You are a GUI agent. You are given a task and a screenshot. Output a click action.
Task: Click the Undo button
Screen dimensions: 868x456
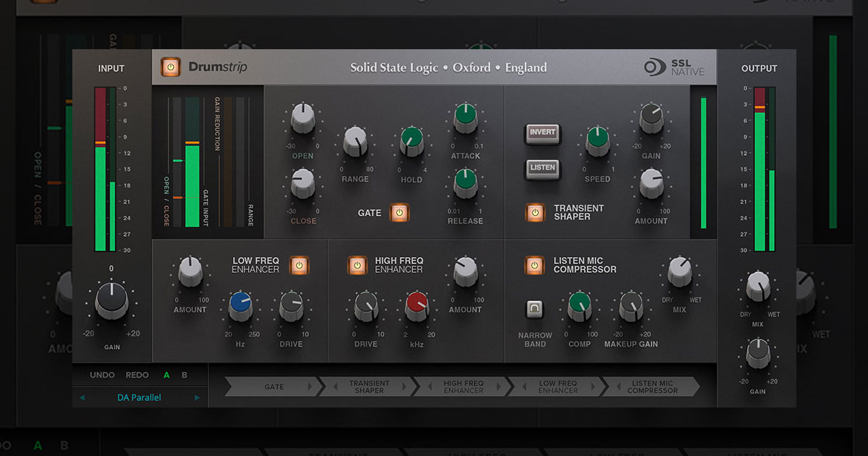click(102, 375)
